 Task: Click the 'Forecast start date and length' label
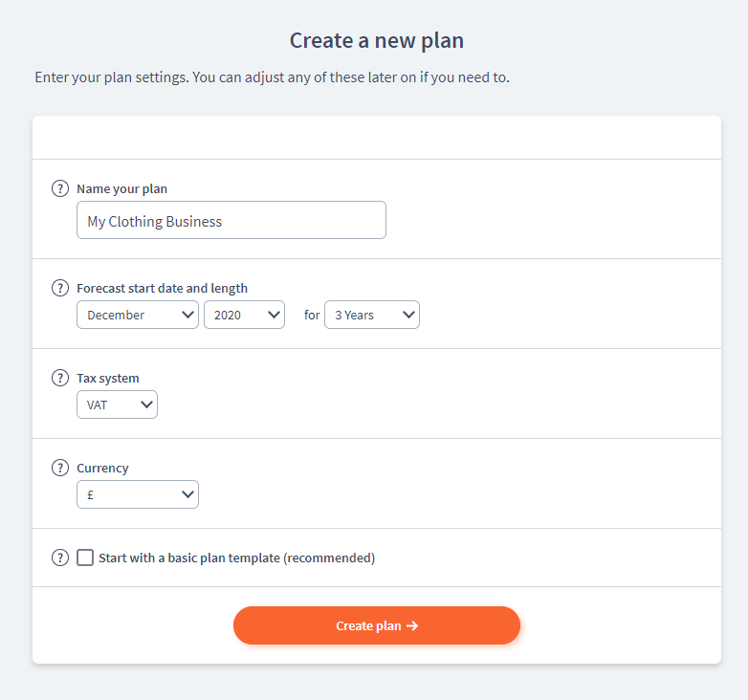click(162, 288)
